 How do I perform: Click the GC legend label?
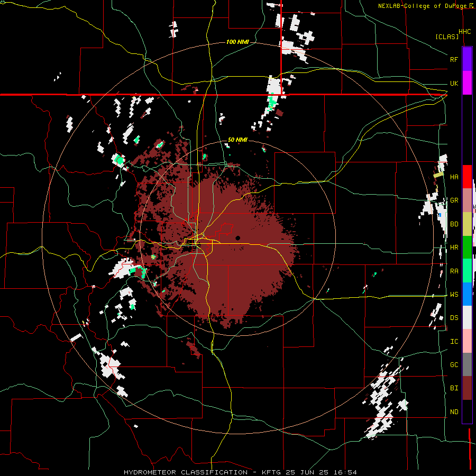(454, 364)
